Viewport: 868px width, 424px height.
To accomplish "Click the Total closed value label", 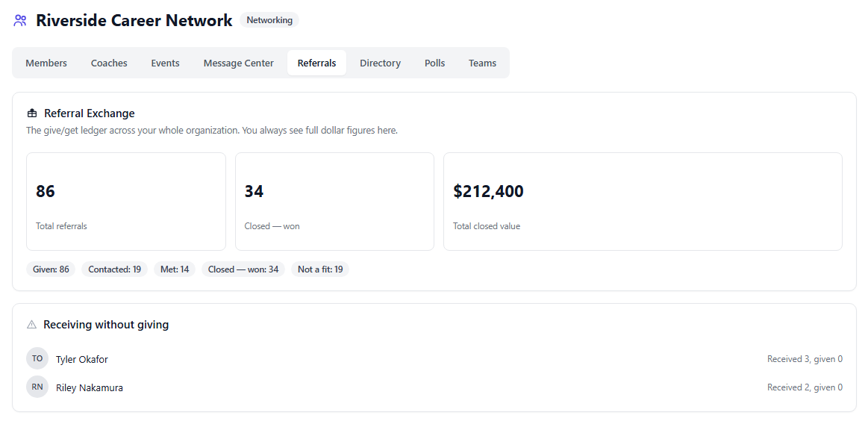I will click(x=487, y=226).
